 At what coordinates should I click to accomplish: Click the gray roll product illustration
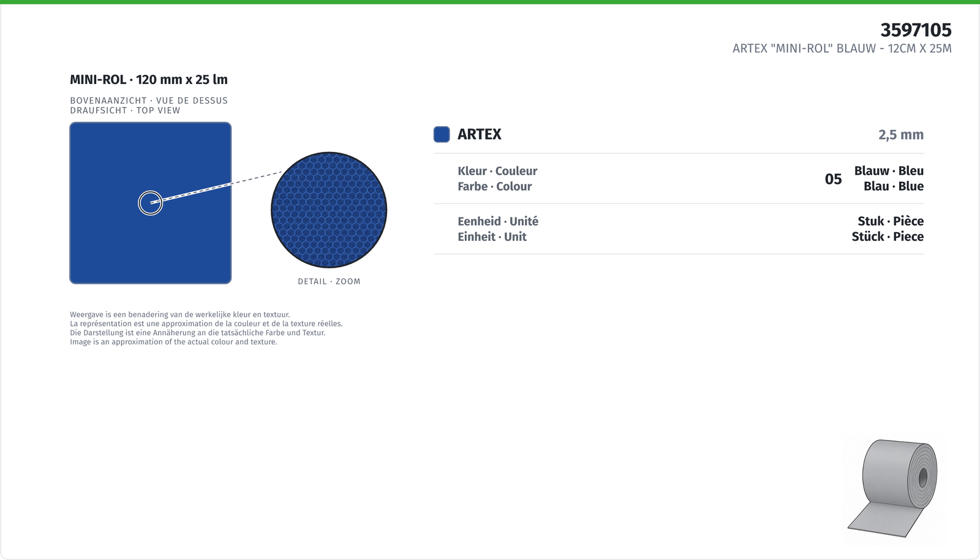[x=893, y=488]
